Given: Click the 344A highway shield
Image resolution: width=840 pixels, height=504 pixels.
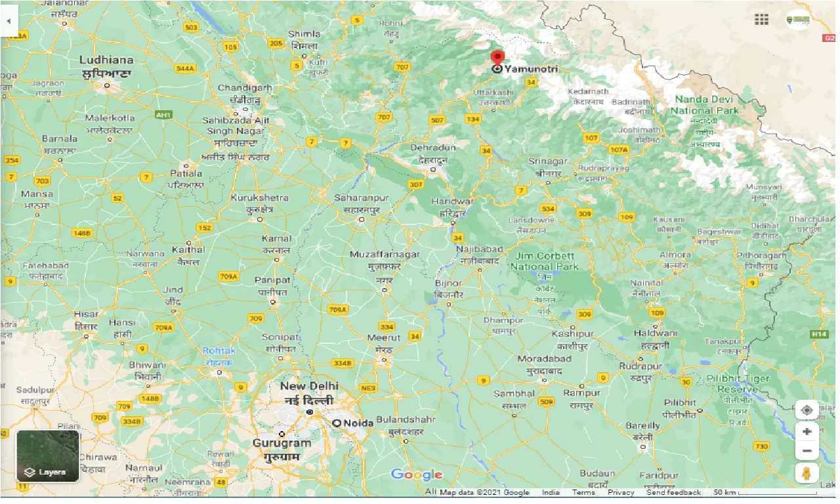Looking at the screenshot, I should (x=184, y=68).
